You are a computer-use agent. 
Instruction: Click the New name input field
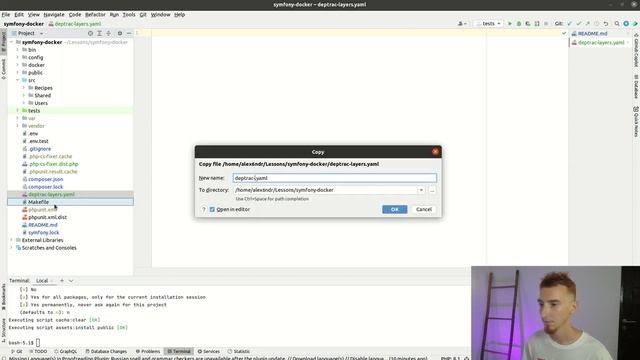point(334,178)
